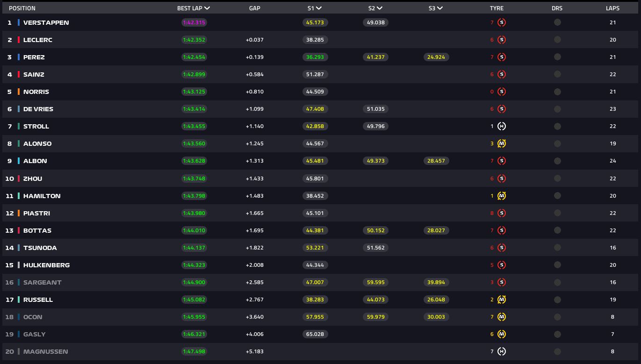The height and width of the screenshot is (364, 641).
Task: Select driver VERSTAPPEN name
Action: 46,22
